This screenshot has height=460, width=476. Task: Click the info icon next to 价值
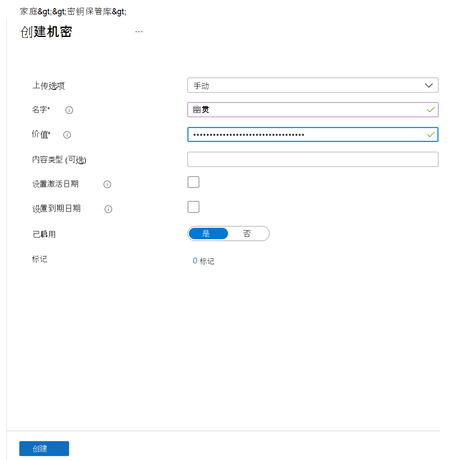point(67,135)
